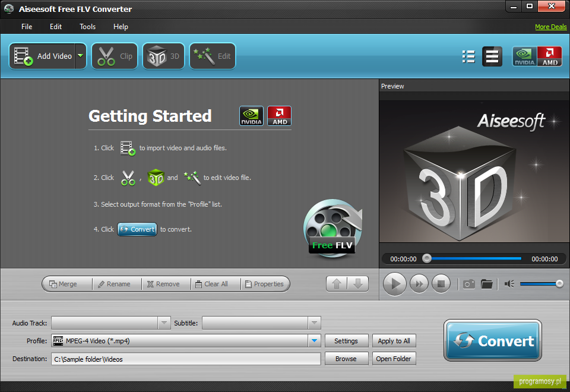
Task: Click the fast forward preview button
Action: (x=419, y=284)
